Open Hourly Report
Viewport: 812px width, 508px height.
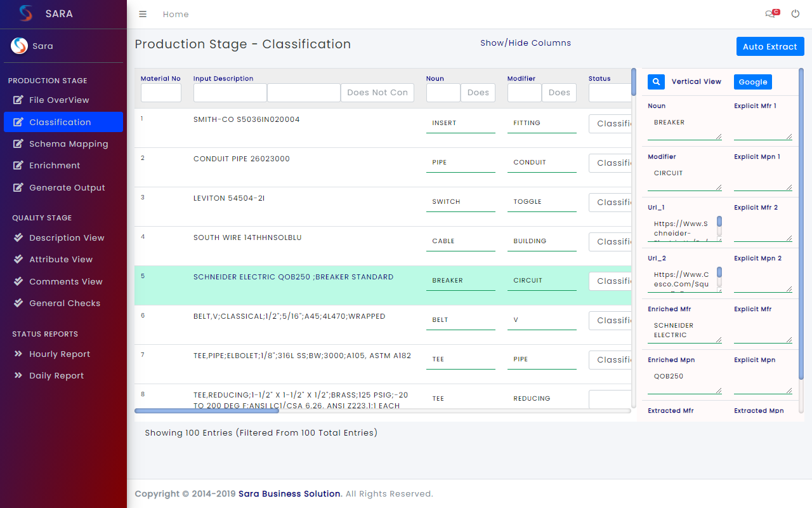[x=63, y=354]
